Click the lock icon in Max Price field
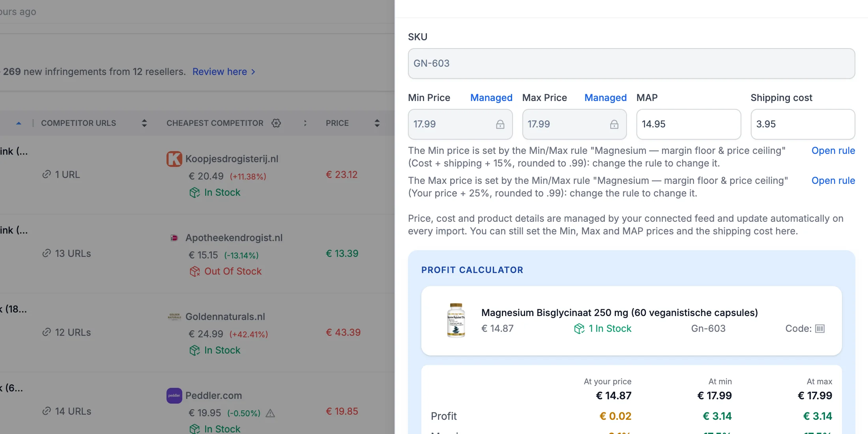The image size is (868, 434). (x=614, y=124)
